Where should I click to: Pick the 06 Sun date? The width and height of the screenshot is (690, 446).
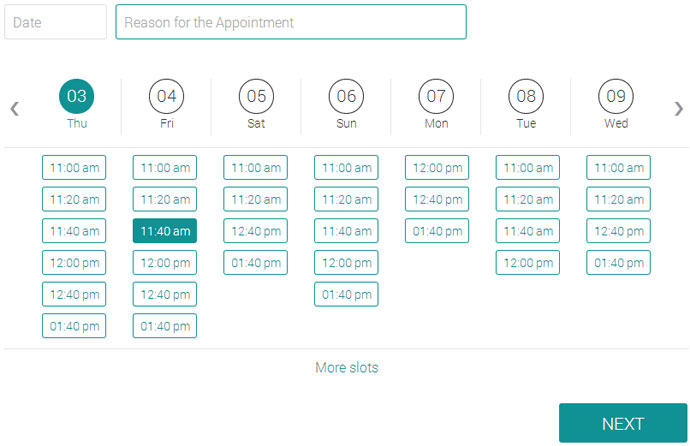click(346, 96)
